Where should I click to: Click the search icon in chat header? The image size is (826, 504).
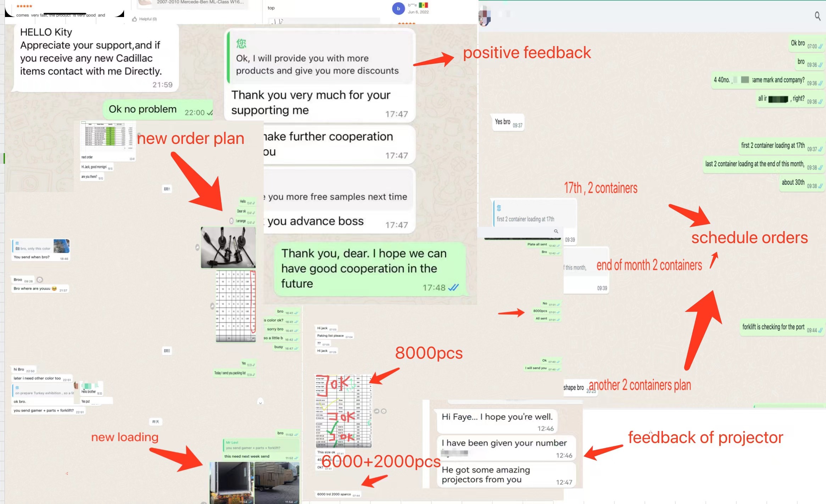point(817,16)
